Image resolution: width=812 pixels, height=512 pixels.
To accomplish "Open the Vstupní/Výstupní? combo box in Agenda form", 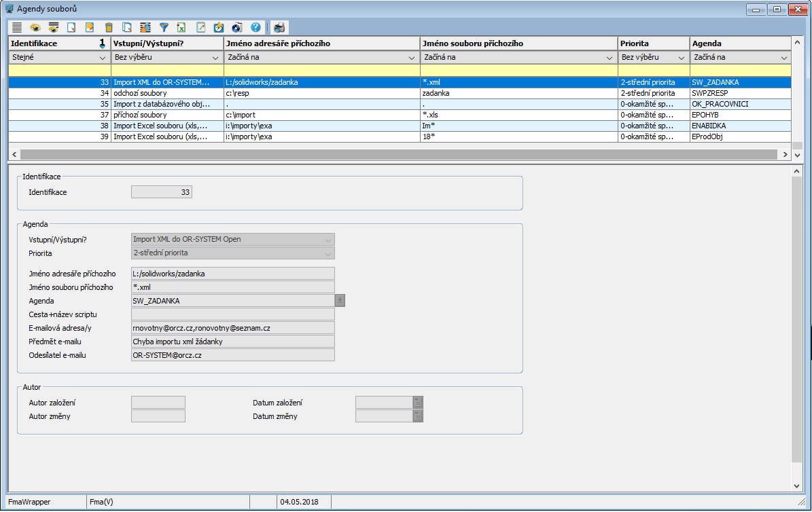I will click(x=328, y=240).
